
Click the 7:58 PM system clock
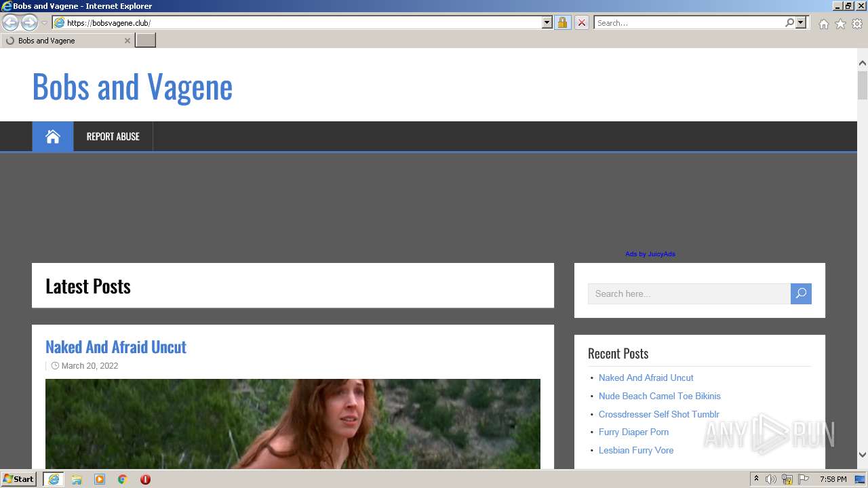tap(833, 479)
